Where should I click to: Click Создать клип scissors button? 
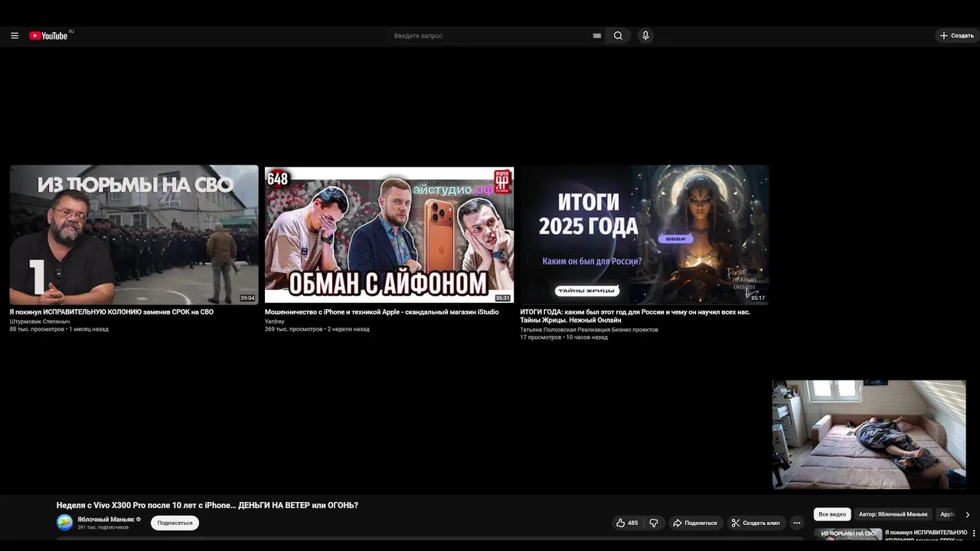[756, 523]
